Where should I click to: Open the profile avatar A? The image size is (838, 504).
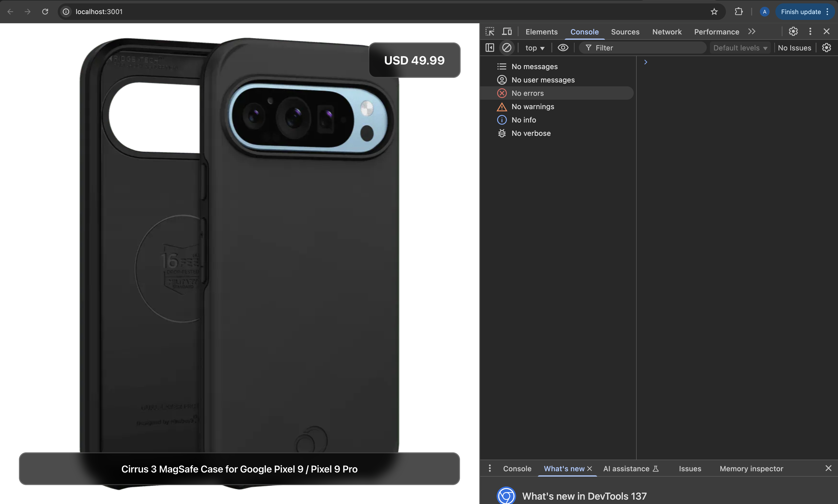pyautogui.click(x=764, y=12)
